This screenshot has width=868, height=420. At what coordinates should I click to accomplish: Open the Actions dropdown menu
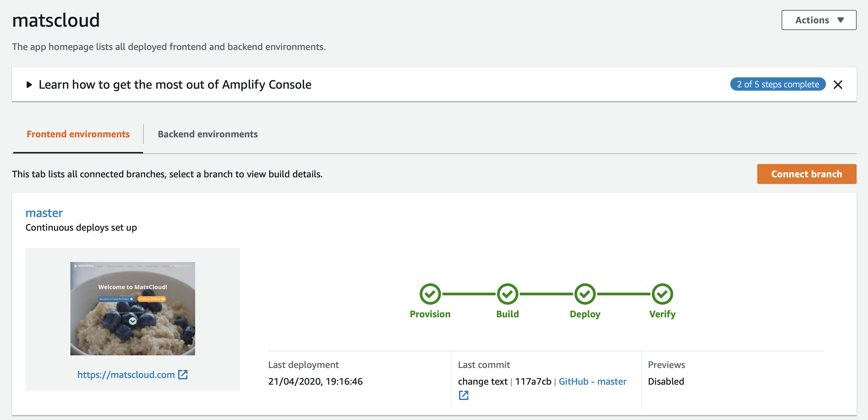(819, 20)
